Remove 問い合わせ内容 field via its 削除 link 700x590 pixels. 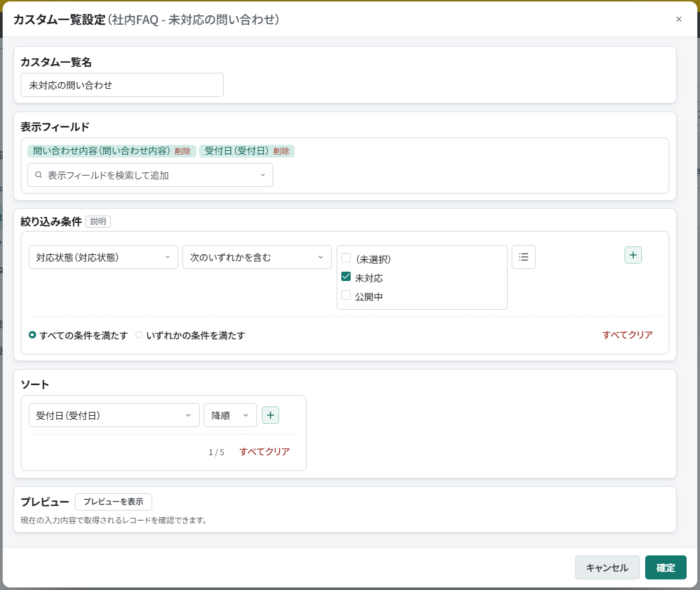pos(182,152)
